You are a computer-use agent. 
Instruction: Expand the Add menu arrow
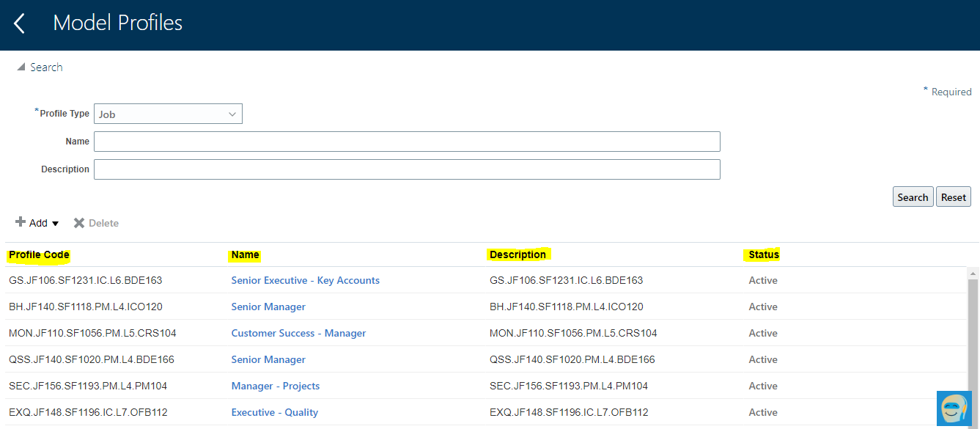point(56,223)
